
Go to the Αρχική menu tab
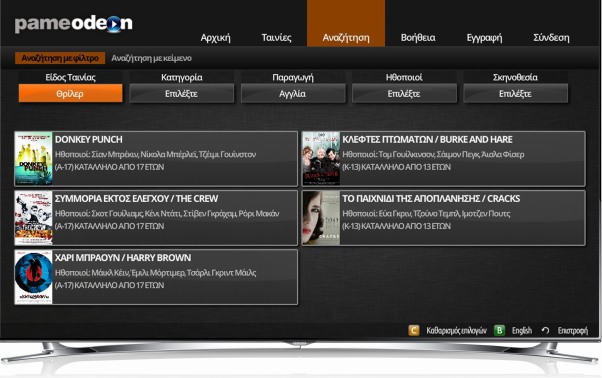click(x=215, y=38)
